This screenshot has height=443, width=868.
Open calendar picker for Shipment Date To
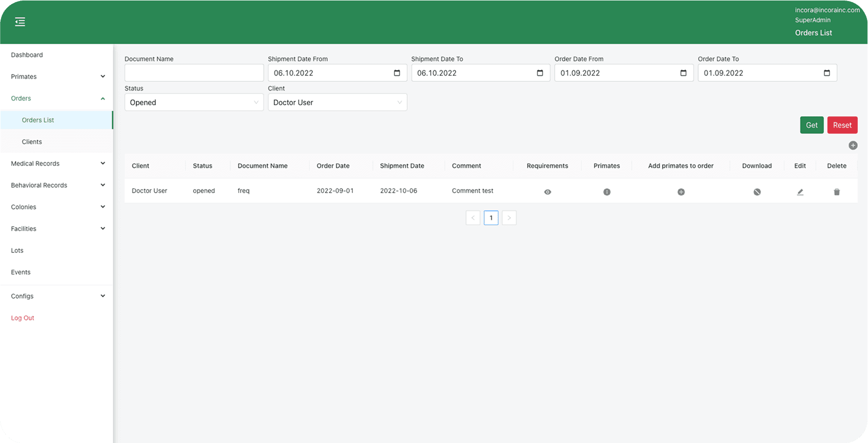[x=540, y=73]
